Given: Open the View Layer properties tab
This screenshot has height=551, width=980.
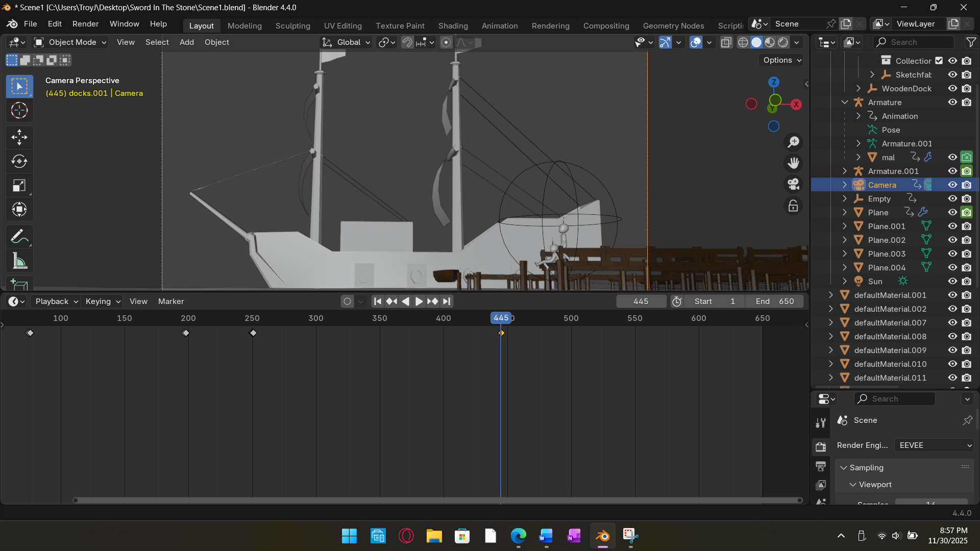Looking at the screenshot, I should tap(821, 485).
